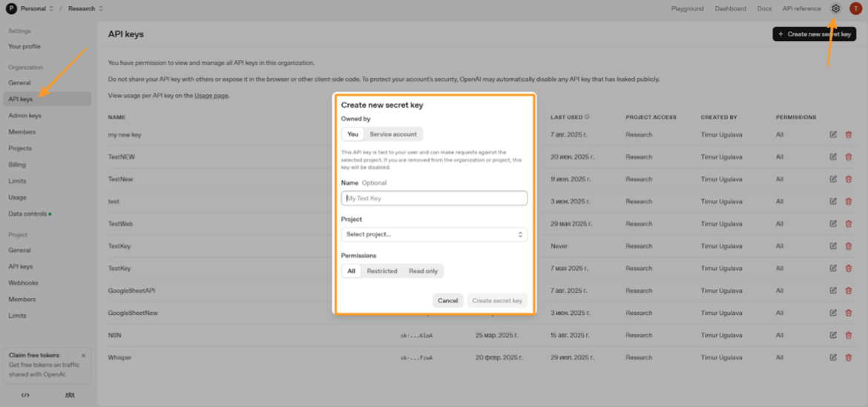Image resolution: width=868 pixels, height=407 pixels.
Task: Focus the key Name input field
Action: (434, 198)
